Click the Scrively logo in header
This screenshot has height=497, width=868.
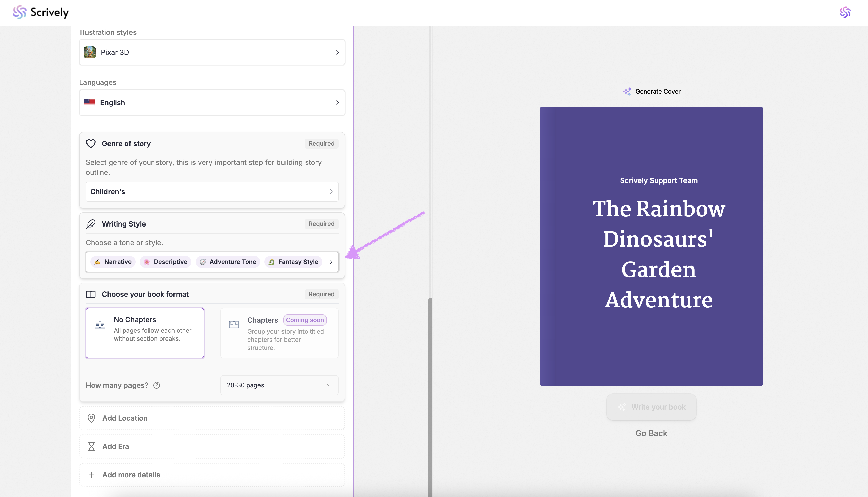[40, 12]
